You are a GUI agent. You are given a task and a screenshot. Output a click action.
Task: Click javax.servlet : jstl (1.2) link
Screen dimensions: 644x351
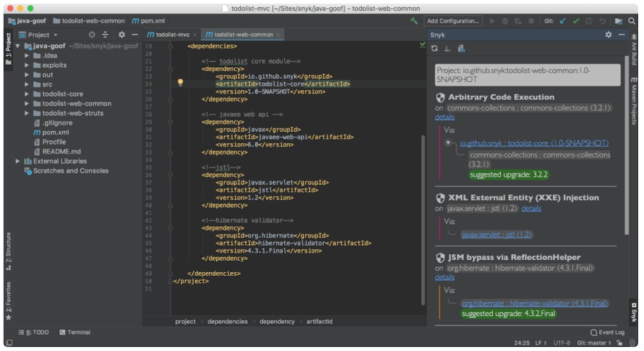coord(496,235)
